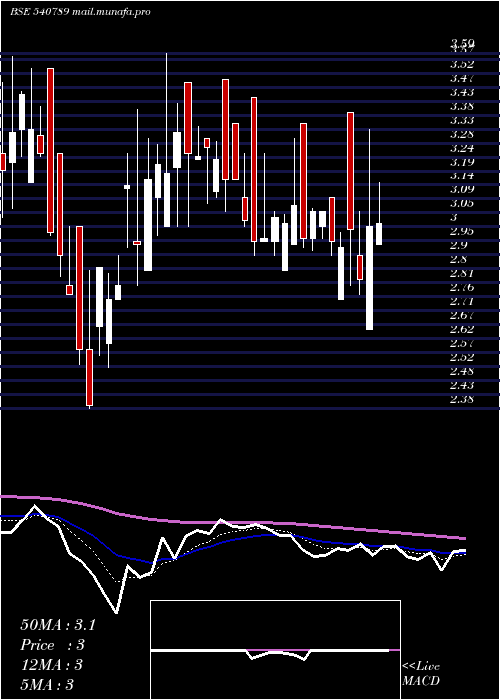Click the 50MA : 3.1 readout
This screenshot has height=700, width=500.
(x=58, y=625)
